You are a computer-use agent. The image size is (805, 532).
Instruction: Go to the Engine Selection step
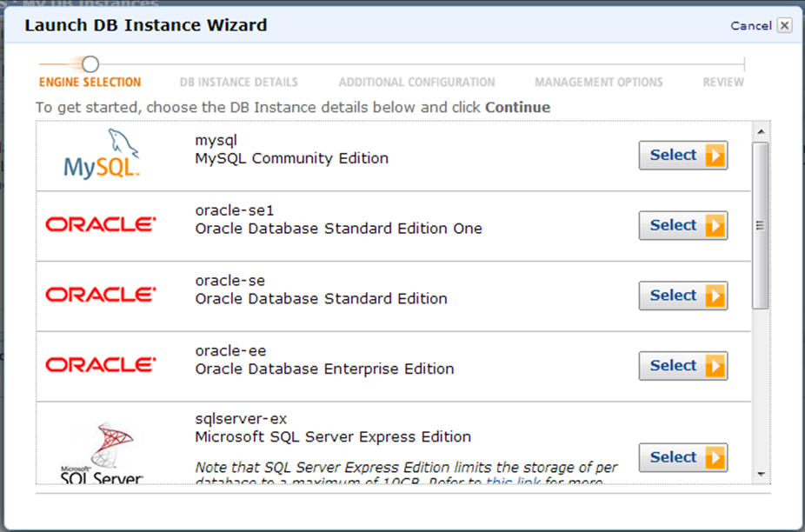tap(90, 83)
